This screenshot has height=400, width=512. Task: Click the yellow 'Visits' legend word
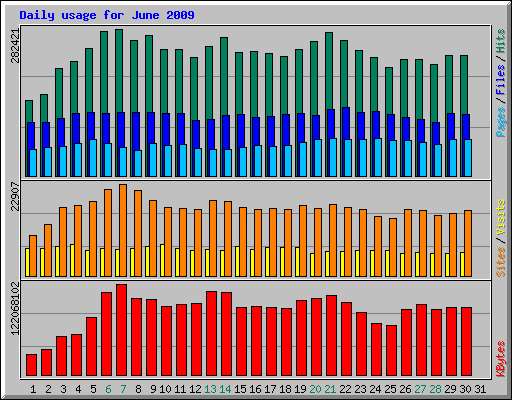[501, 218]
